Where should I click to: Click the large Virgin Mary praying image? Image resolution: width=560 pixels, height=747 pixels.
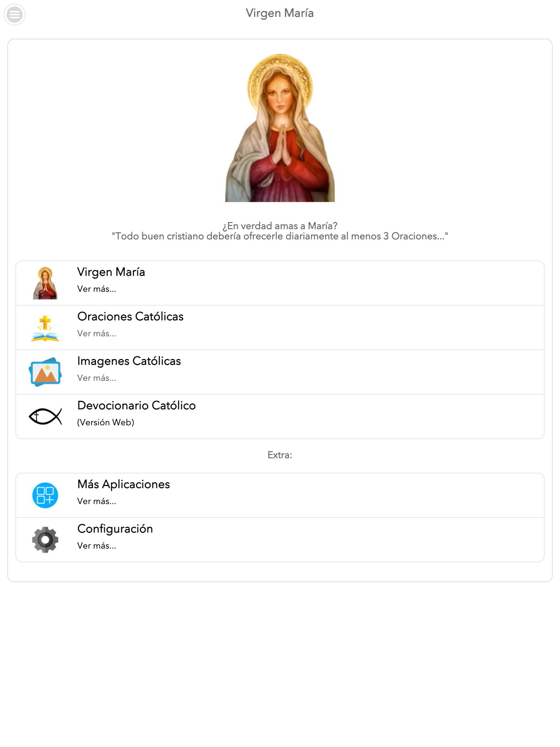(x=280, y=128)
